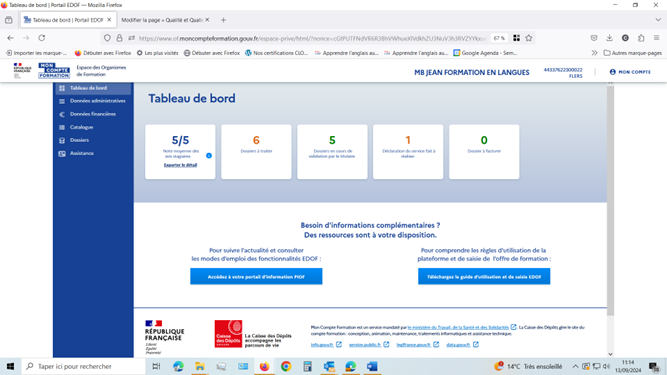Open the list all tabs dropdown
This screenshot has width=667, height=375.
[x=658, y=20]
